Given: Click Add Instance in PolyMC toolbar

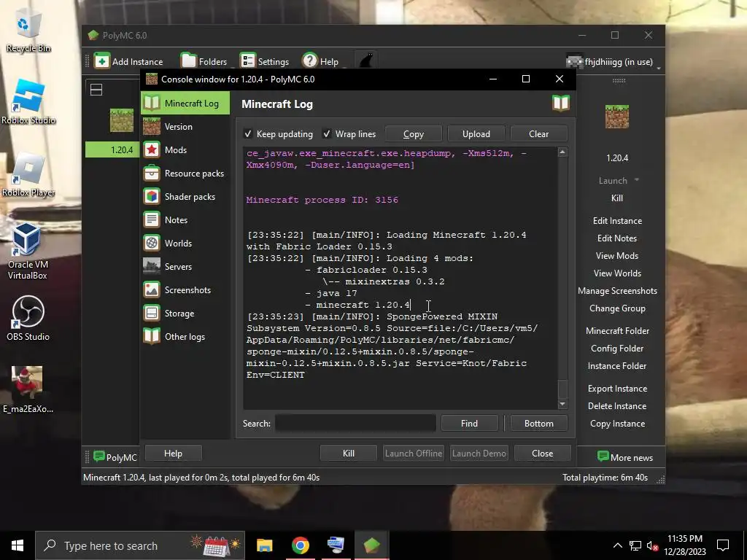Looking at the screenshot, I should click(128, 61).
